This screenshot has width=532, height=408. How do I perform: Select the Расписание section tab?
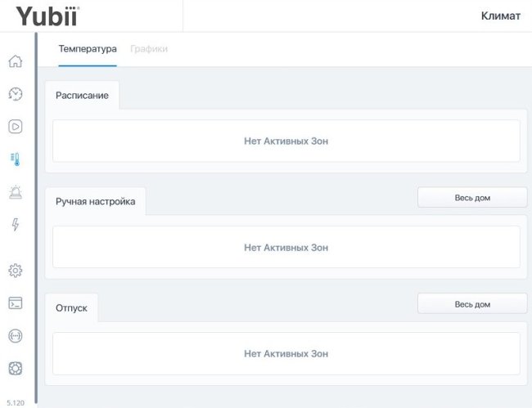(x=82, y=96)
